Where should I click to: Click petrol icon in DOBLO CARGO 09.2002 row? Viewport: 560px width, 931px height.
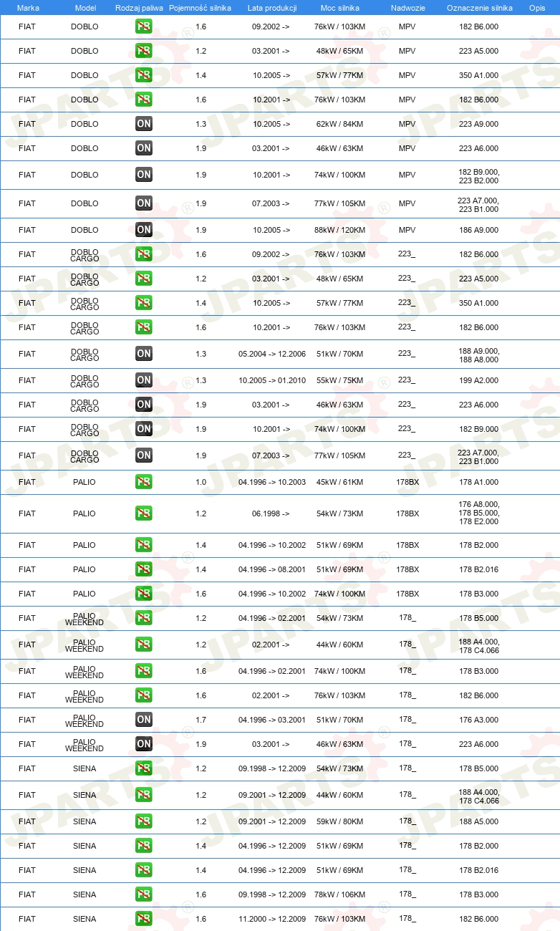(x=144, y=254)
